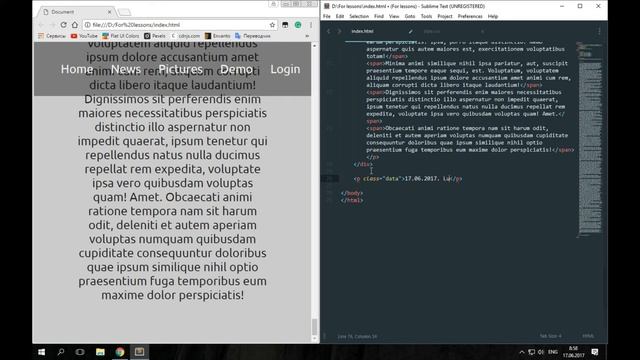Open the Pexels bookmark

tap(155, 36)
